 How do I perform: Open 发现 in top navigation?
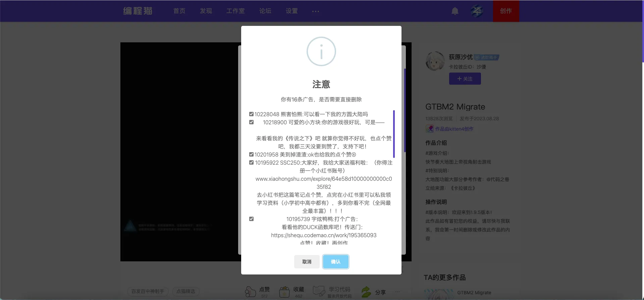[x=206, y=11]
